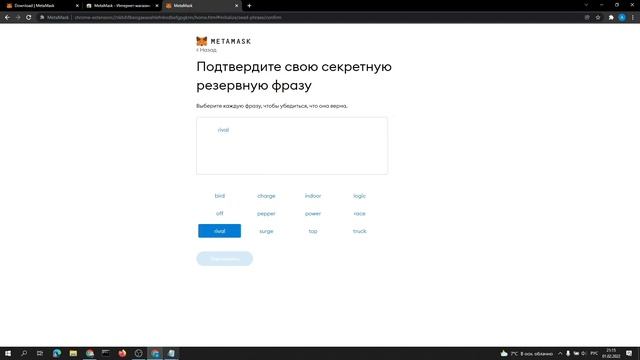Select the word 'bird'
This screenshot has height=360, width=640.
pos(220,196)
